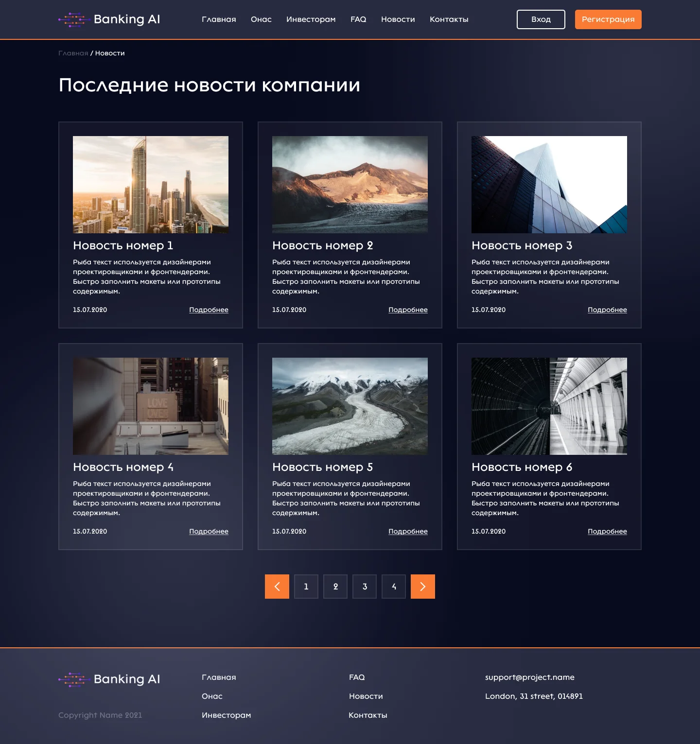The height and width of the screenshot is (744, 700).
Task: Select page 2 in pagination
Action: (x=335, y=587)
